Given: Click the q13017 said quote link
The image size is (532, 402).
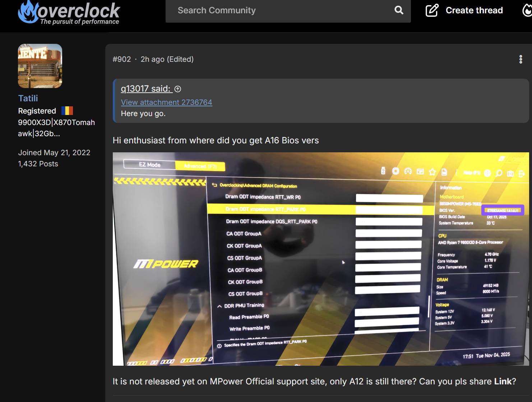Looking at the screenshot, I should click(x=145, y=89).
